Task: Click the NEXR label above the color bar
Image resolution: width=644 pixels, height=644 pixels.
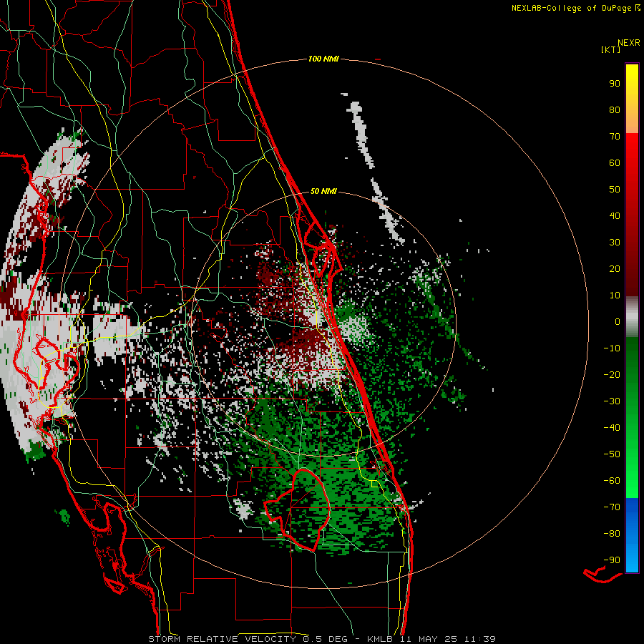Action: click(x=629, y=43)
